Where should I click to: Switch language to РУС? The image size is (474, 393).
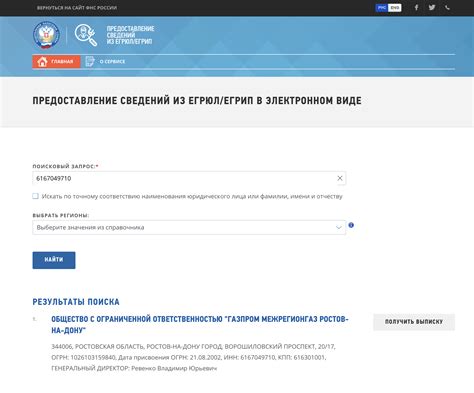tap(382, 8)
